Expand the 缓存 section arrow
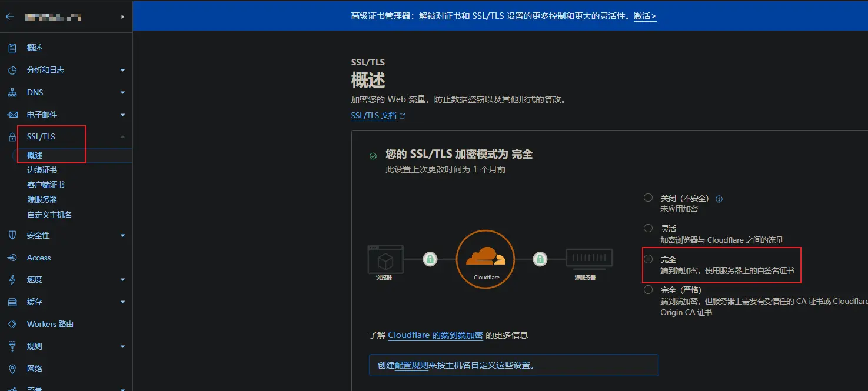Screen dimensions: 868x391 tap(122, 302)
